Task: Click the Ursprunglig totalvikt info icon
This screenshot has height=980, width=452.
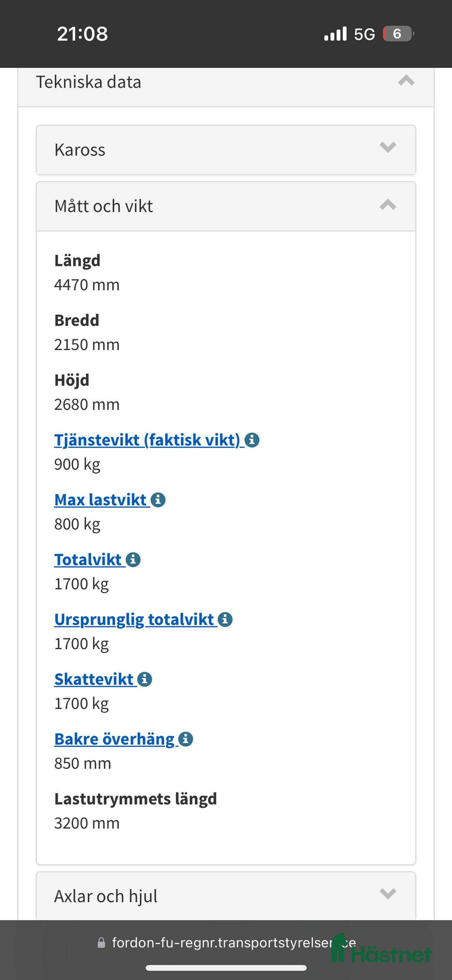Action: tap(226, 620)
